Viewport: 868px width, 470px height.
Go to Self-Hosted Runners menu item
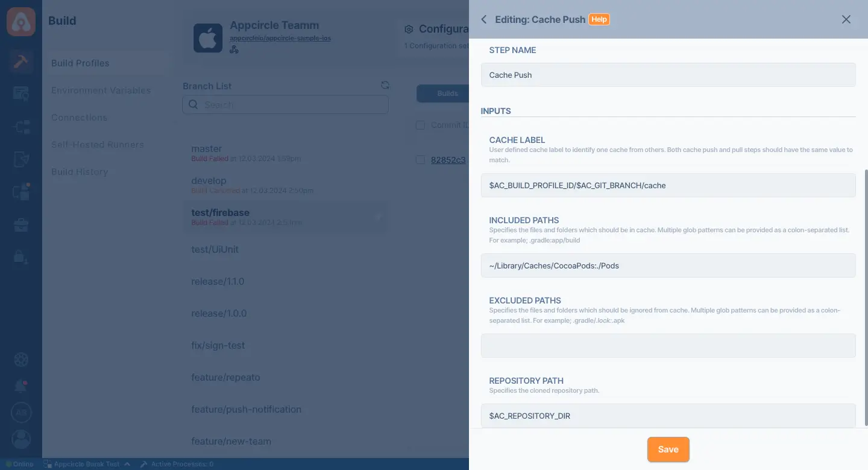97,145
